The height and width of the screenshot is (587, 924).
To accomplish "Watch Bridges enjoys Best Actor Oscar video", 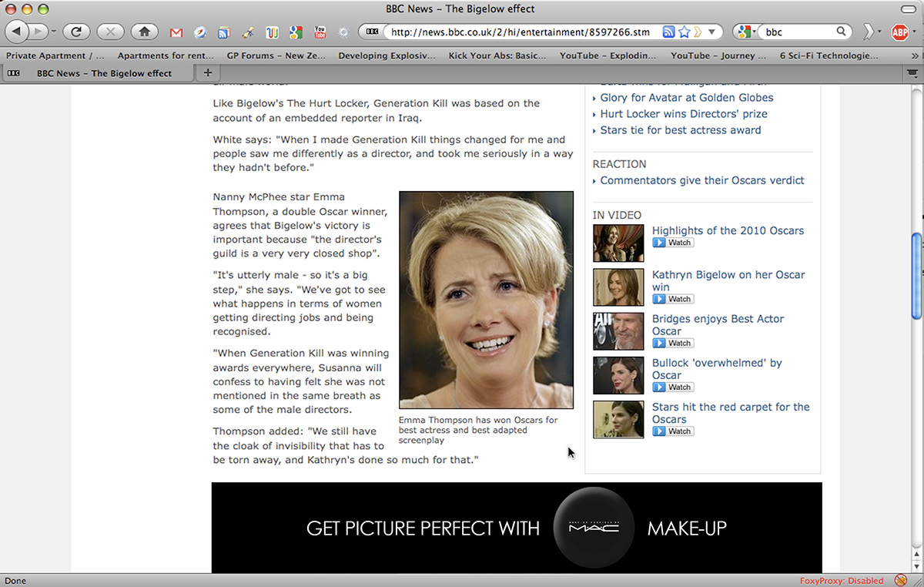I will (x=673, y=343).
